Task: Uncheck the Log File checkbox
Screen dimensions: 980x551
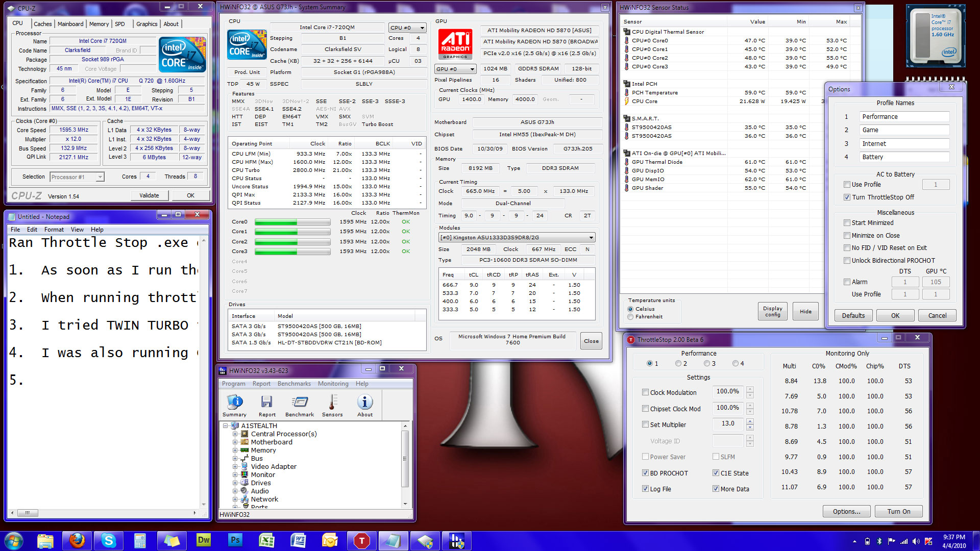Action: pyautogui.click(x=645, y=489)
